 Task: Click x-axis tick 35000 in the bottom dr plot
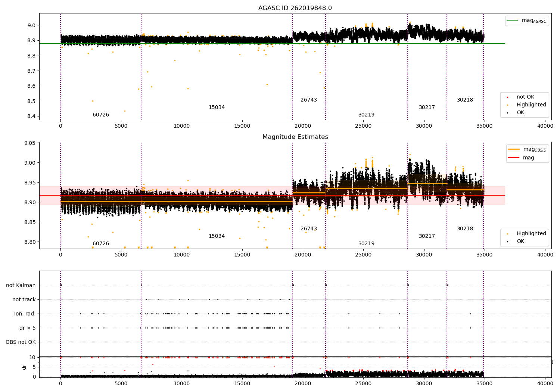tap(485, 383)
